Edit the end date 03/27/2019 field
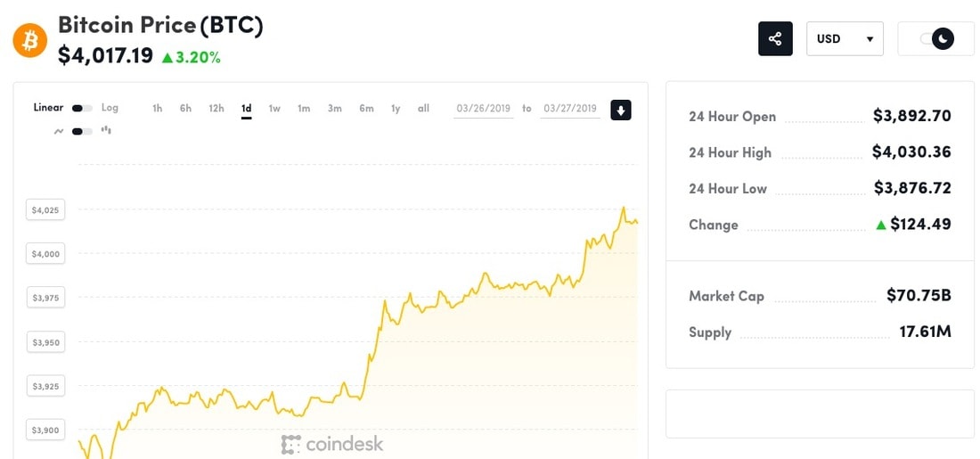The image size is (980, 459). (570, 109)
